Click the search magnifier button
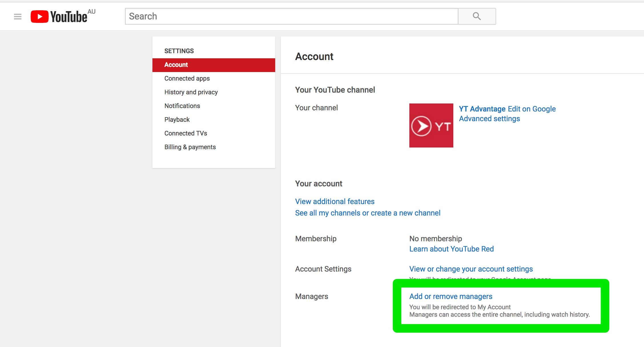 [x=477, y=16]
